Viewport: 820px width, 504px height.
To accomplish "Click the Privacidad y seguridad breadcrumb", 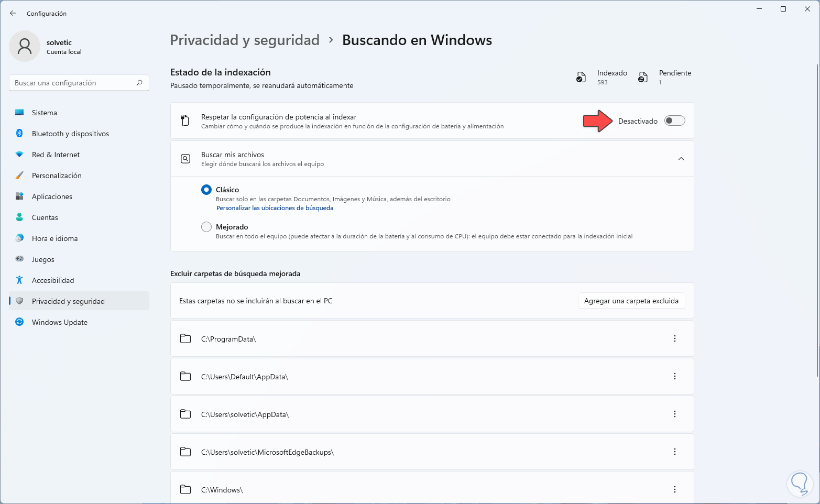I will (245, 40).
